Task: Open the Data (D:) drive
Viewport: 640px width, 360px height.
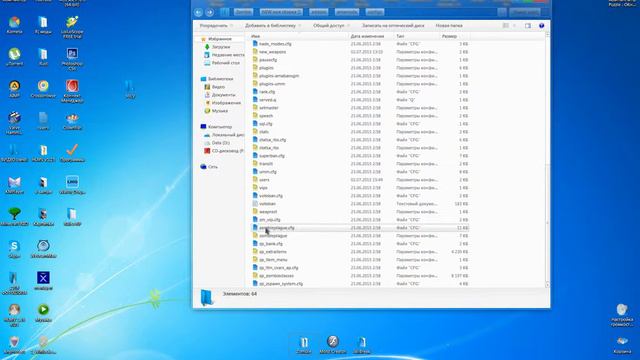Action: coord(217,143)
